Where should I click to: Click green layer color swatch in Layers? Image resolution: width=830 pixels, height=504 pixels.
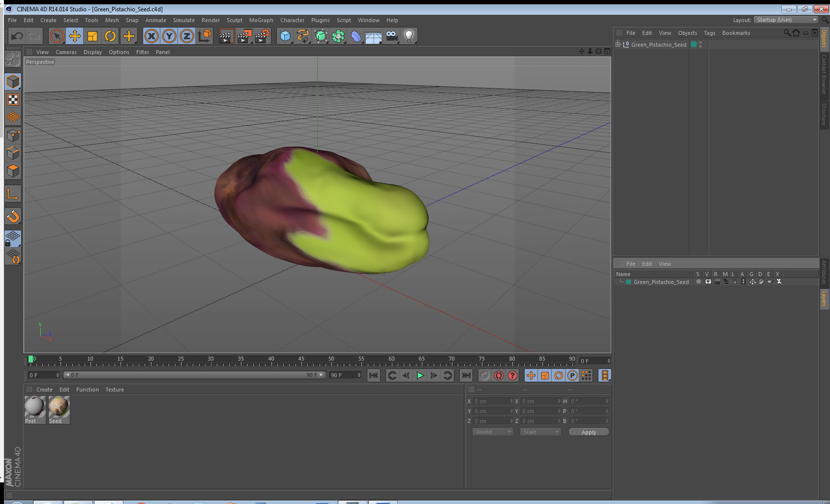click(628, 282)
